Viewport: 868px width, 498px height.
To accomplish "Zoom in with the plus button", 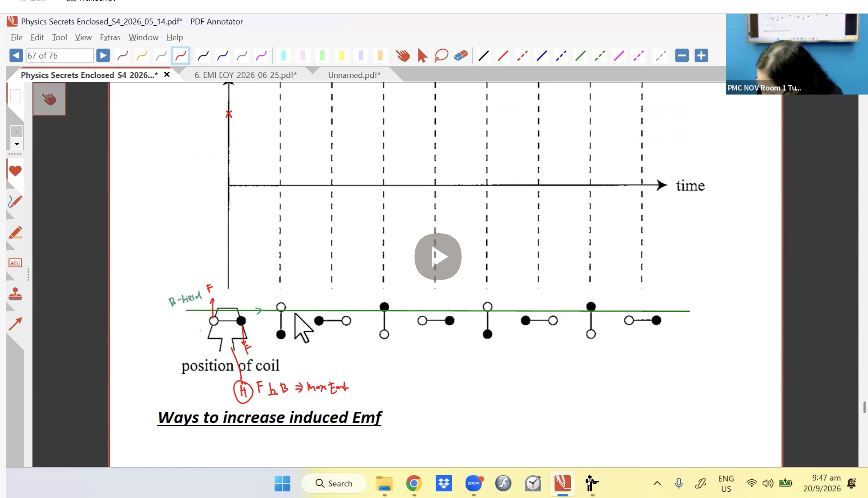I will 701,55.
